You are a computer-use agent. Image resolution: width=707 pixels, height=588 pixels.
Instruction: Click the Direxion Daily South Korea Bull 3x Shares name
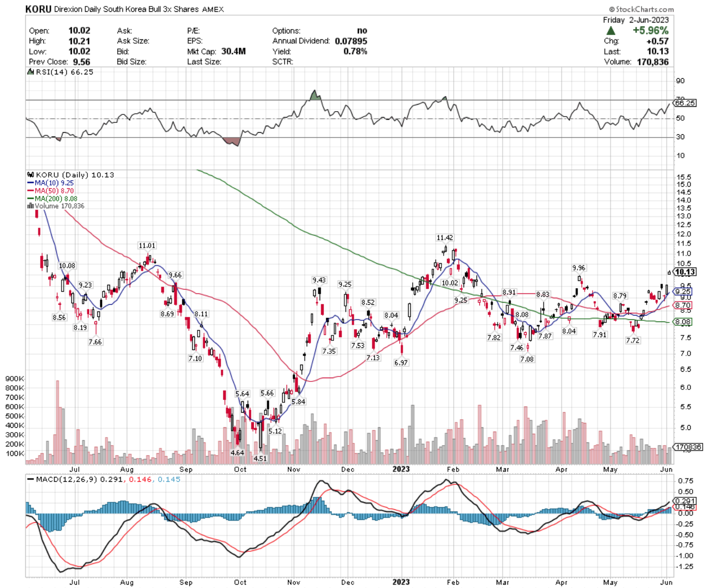[x=127, y=9]
